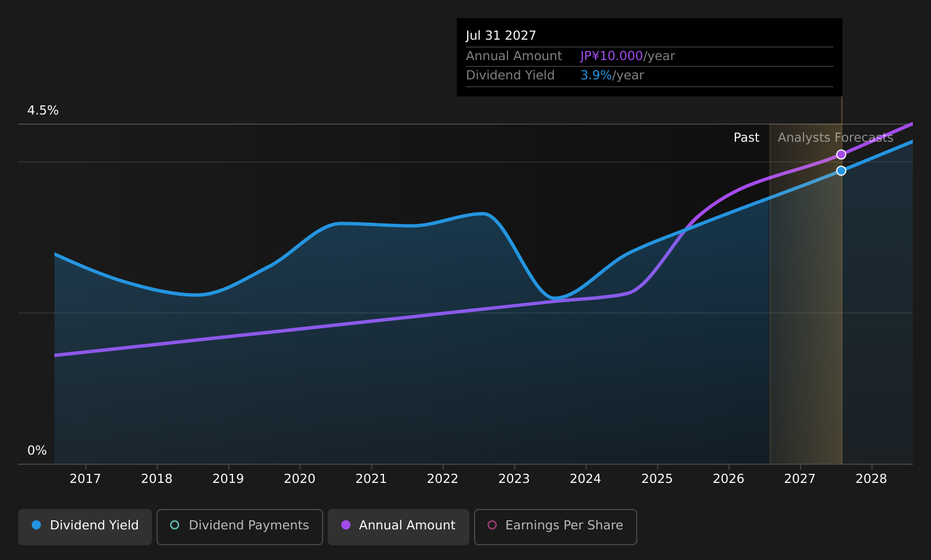This screenshot has width=931, height=560.
Task: Click the 'Dividend Yield' tooltip row label
Action: (510, 75)
